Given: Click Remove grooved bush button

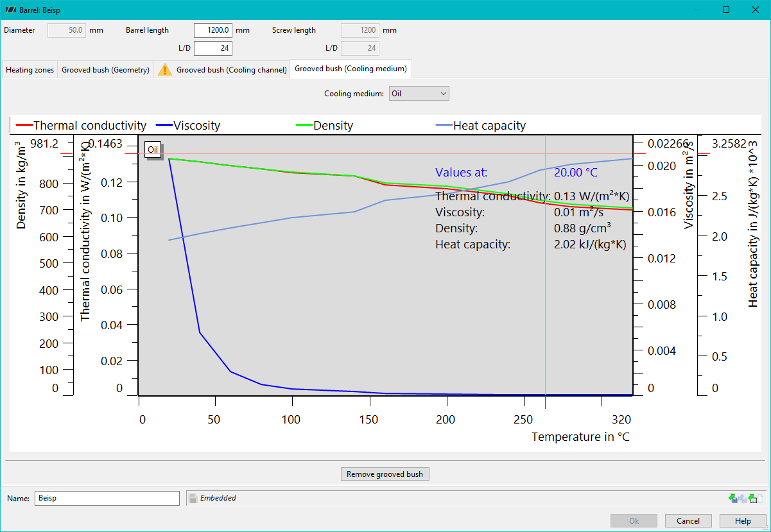Looking at the screenshot, I should [x=385, y=474].
